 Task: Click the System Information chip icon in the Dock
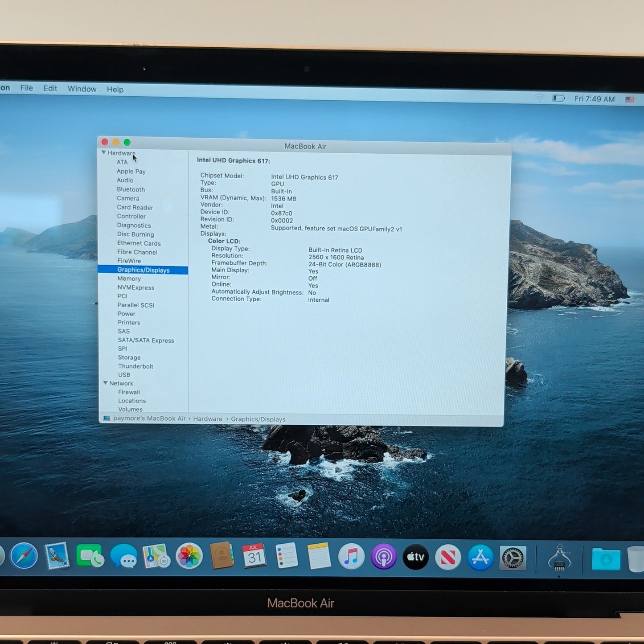[x=559, y=558]
